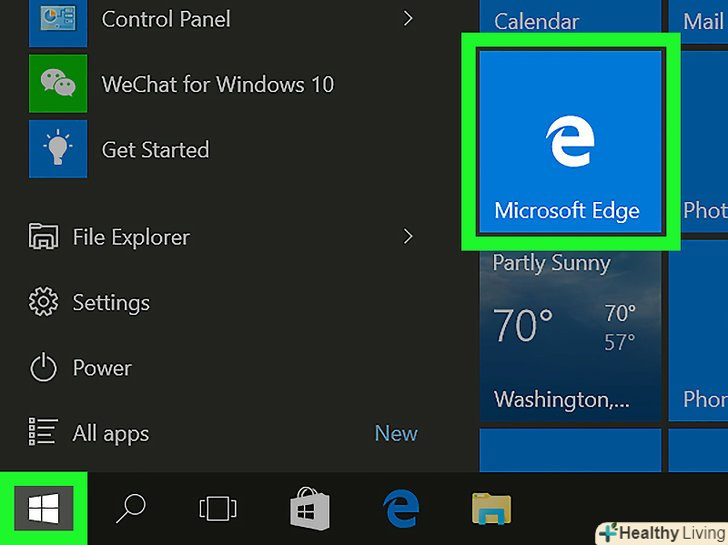Image resolution: width=728 pixels, height=545 pixels.
Task: Select WeChat for Windows 10 entry
Action: point(218,84)
